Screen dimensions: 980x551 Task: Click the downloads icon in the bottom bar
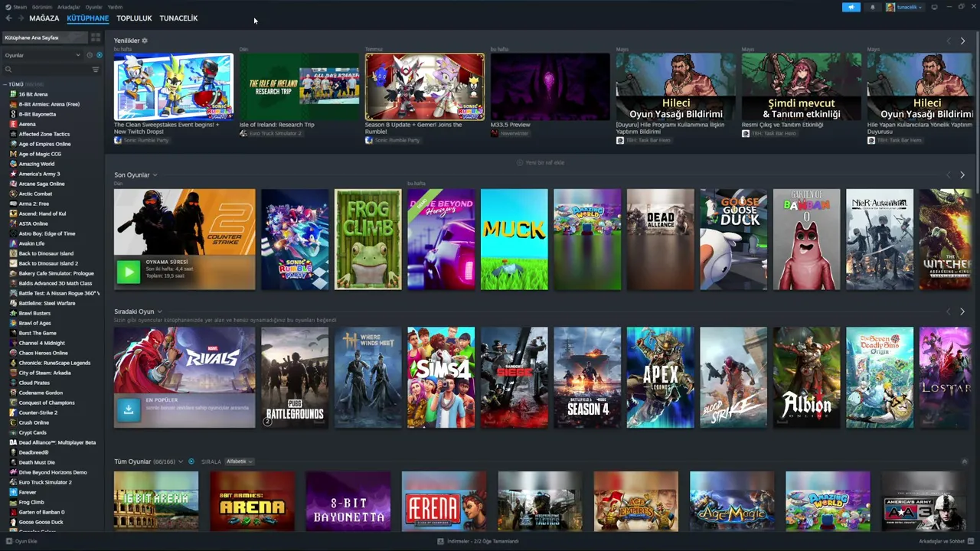(440, 541)
